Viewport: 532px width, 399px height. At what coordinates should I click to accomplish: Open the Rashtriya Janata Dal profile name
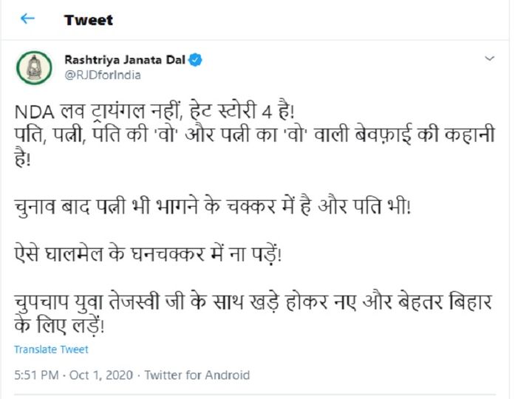click(125, 60)
